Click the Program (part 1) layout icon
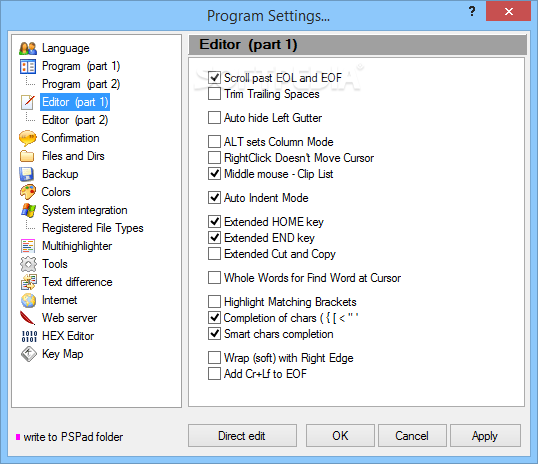538x464 pixels. click(x=28, y=66)
